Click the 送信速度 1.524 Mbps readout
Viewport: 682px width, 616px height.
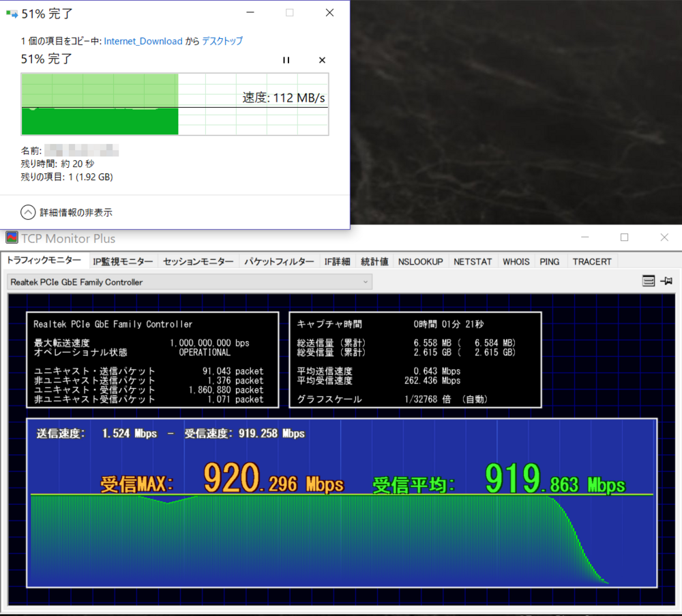coord(97,434)
